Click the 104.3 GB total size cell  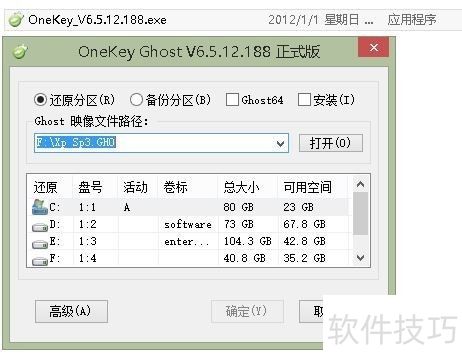(248, 241)
